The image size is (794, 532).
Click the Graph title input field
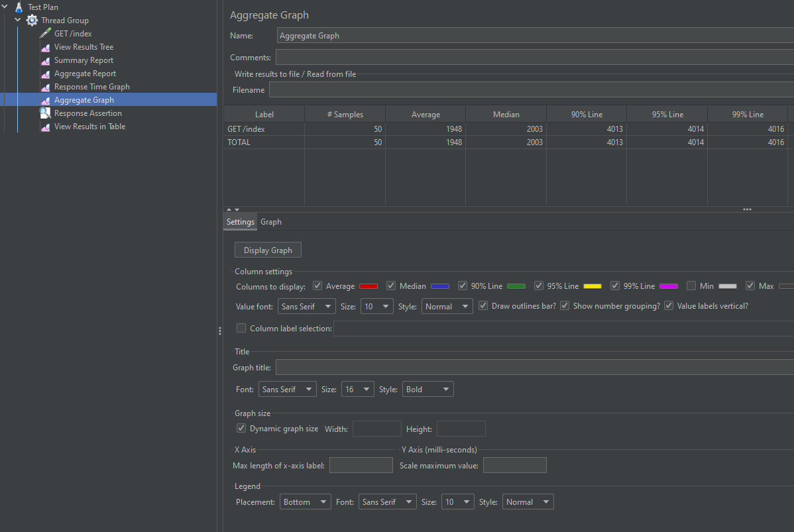tap(534, 368)
